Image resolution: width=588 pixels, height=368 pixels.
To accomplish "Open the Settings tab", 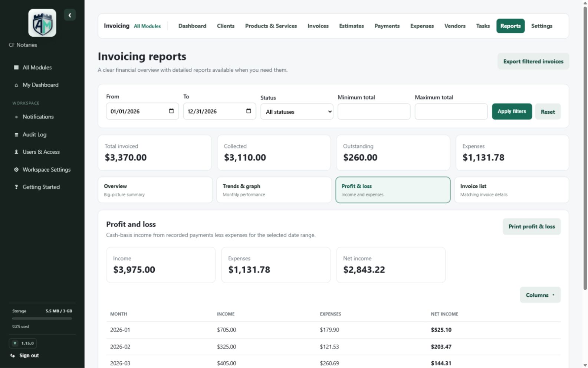I will [542, 26].
